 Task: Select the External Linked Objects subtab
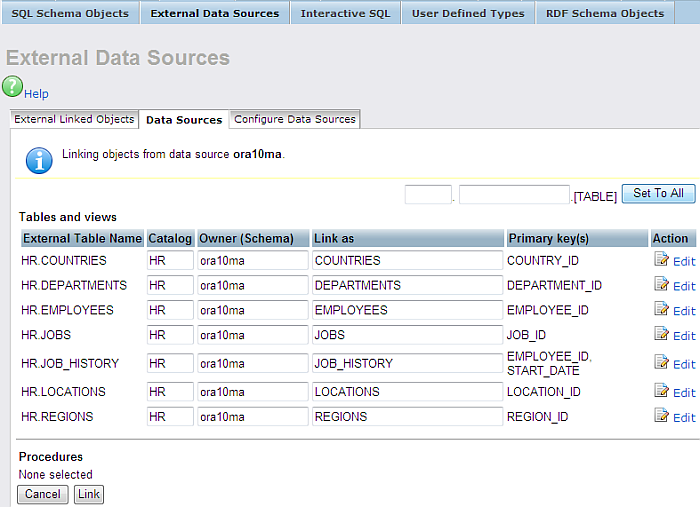pyautogui.click(x=74, y=119)
